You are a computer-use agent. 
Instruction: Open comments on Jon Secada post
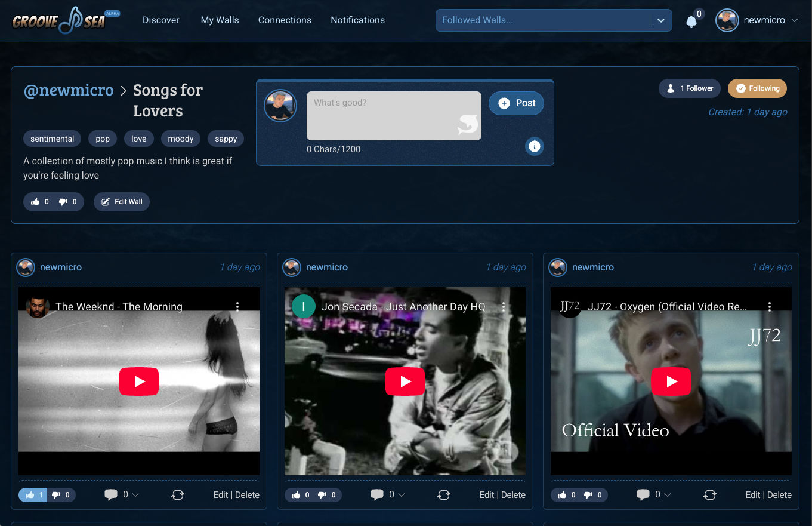(377, 495)
